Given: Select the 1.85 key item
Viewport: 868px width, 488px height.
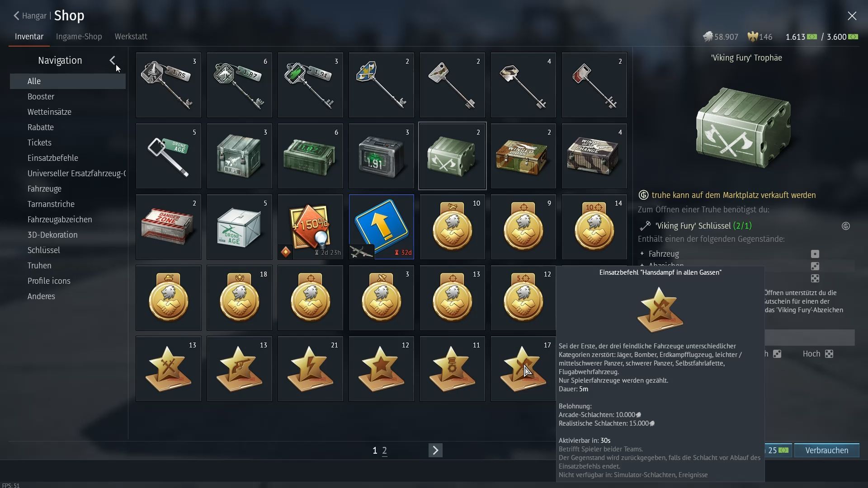Looking at the screenshot, I should pyautogui.click(x=168, y=85).
